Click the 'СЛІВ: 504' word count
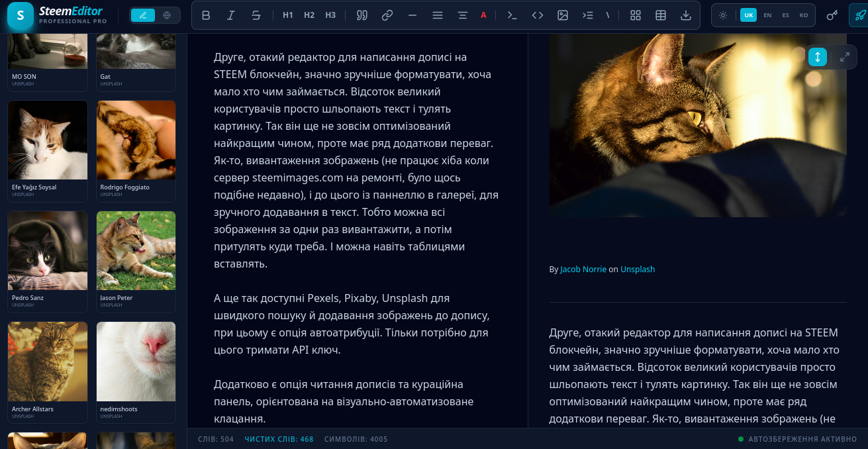This screenshot has height=449, width=868. (216, 439)
